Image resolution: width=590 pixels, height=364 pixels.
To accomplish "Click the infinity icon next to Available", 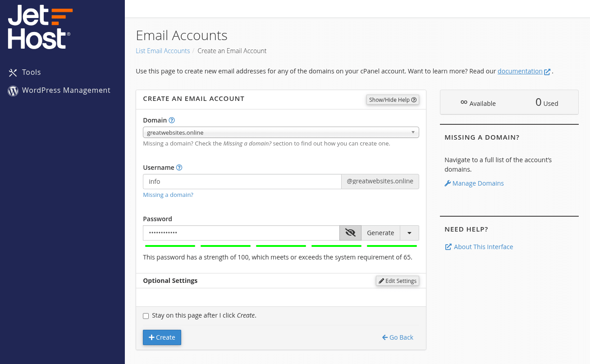I will (x=464, y=103).
